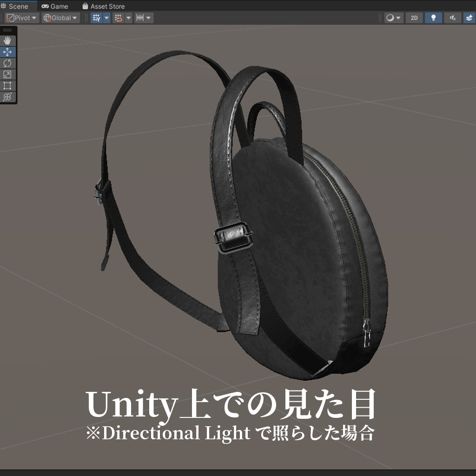Viewport: 476px width, 476px height.
Task: Open the Global handle rotation dropdown
Action: [60, 18]
